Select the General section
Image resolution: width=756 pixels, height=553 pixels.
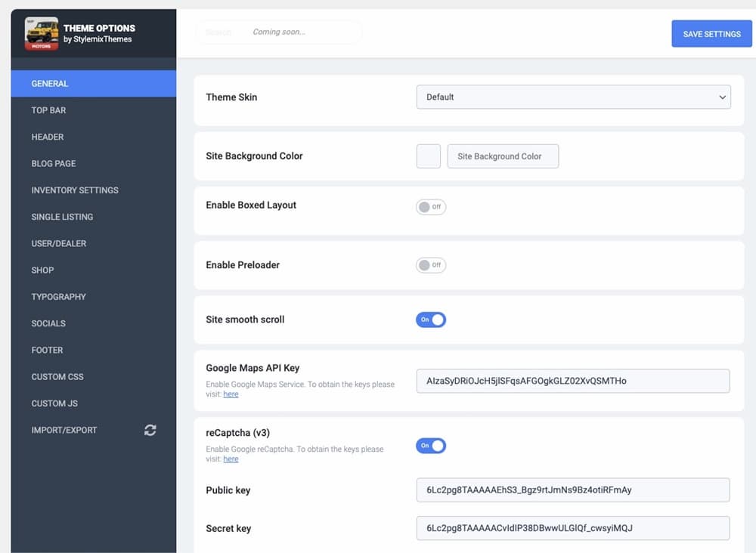[94, 83]
